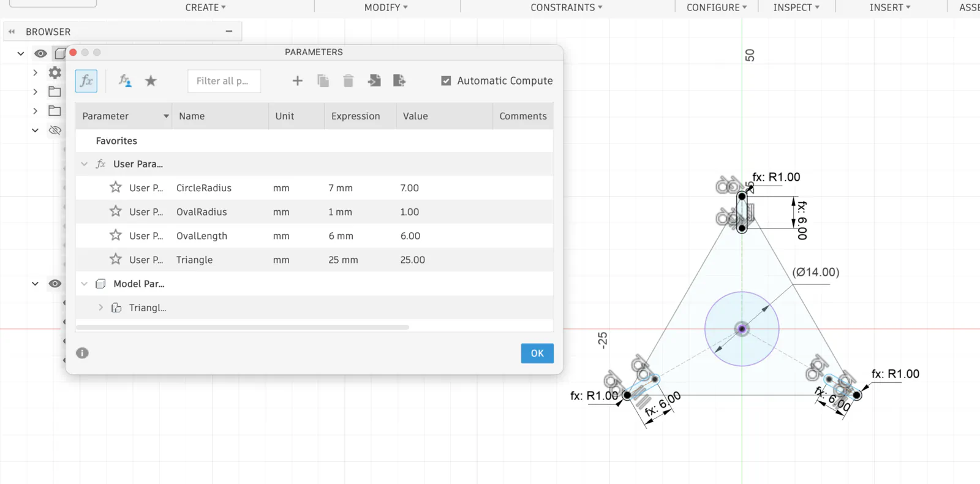Open the info icon in Parameters dialog
The image size is (980, 484).
82,353
